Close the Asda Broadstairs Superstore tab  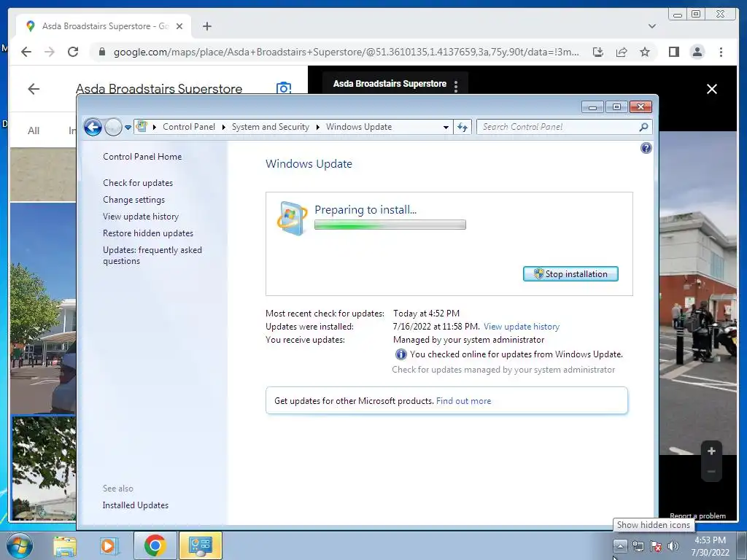click(x=179, y=26)
